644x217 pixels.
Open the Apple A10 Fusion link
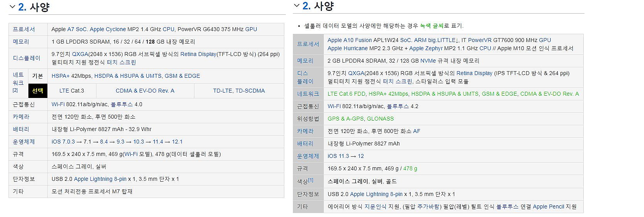coord(350,40)
